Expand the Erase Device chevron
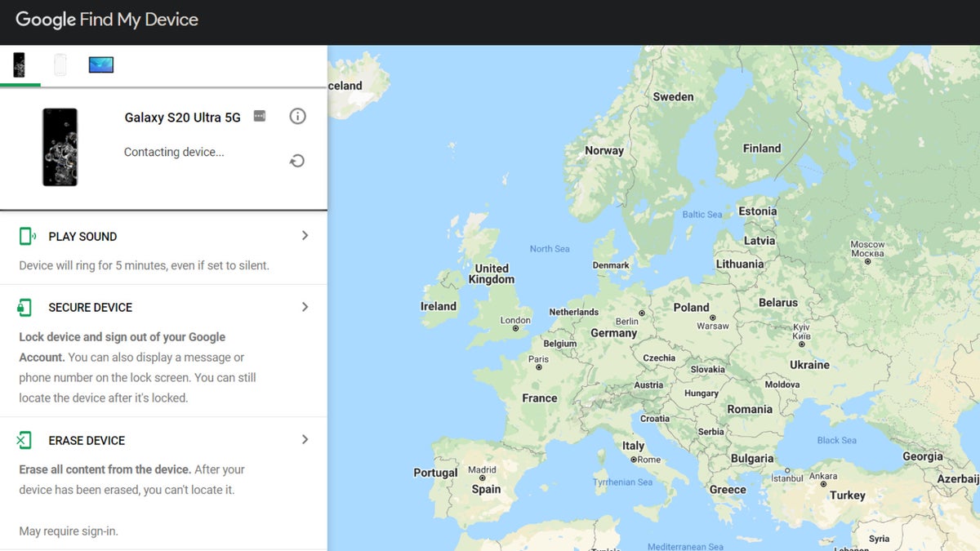Image resolution: width=980 pixels, height=551 pixels. coord(305,439)
